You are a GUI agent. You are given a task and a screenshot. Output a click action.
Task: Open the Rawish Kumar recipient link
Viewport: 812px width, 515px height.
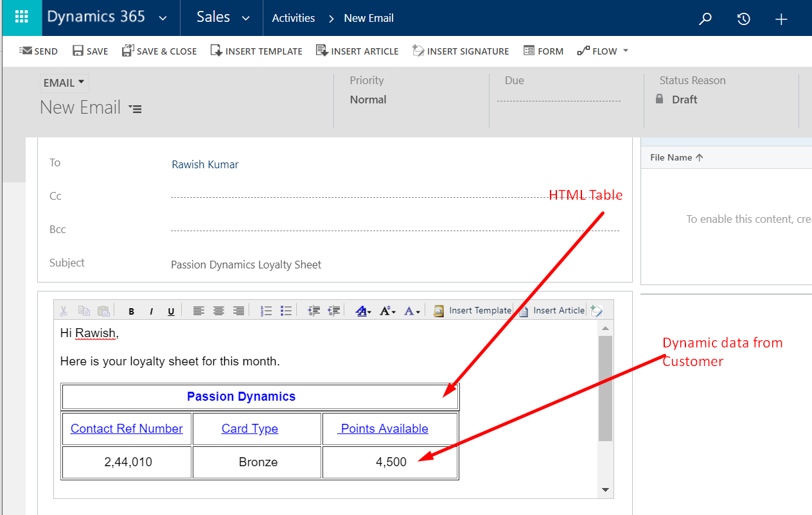[x=205, y=164]
